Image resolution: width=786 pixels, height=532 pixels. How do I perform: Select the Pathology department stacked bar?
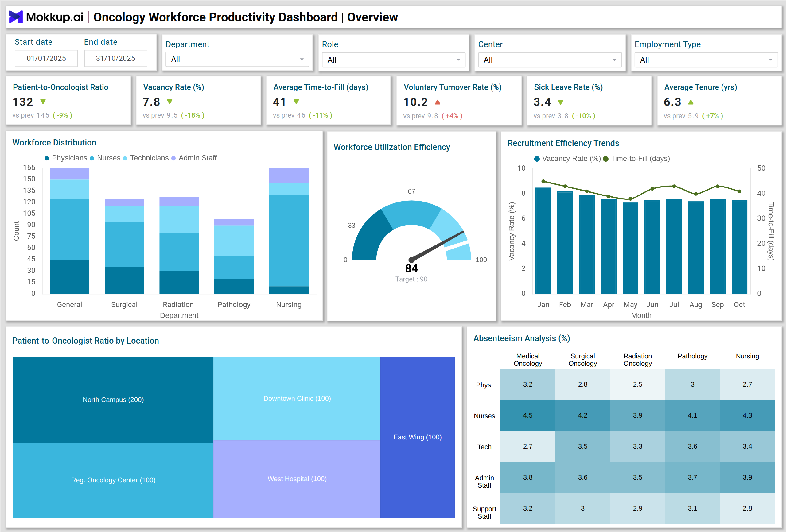tap(234, 256)
